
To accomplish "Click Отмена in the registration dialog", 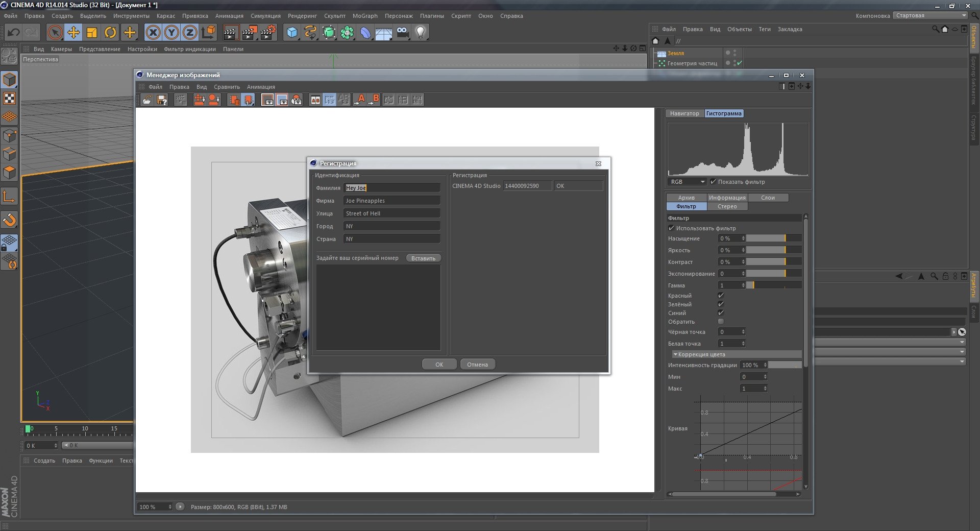I will click(477, 365).
